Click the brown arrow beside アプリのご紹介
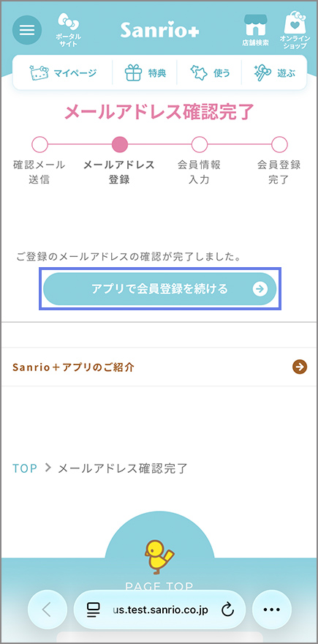318x644 pixels. tap(300, 367)
